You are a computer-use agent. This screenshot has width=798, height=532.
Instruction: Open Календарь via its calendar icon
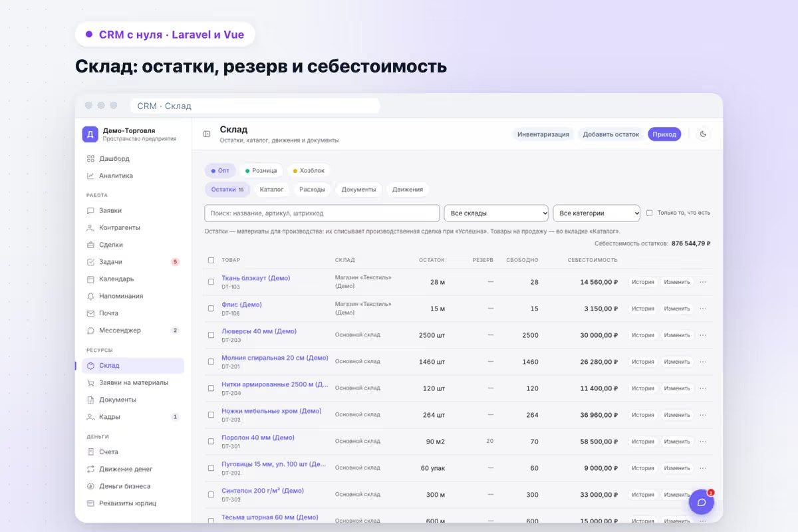point(90,279)
